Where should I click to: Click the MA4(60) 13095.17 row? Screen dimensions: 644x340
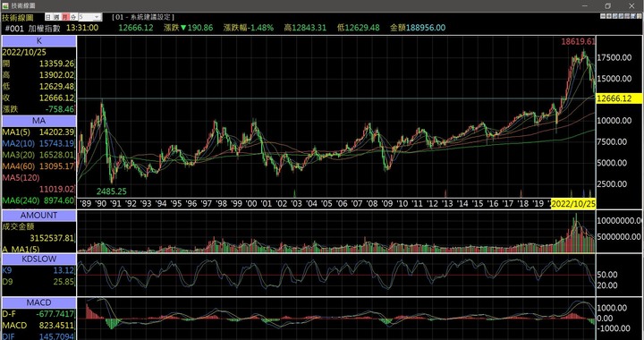(38, 166)
